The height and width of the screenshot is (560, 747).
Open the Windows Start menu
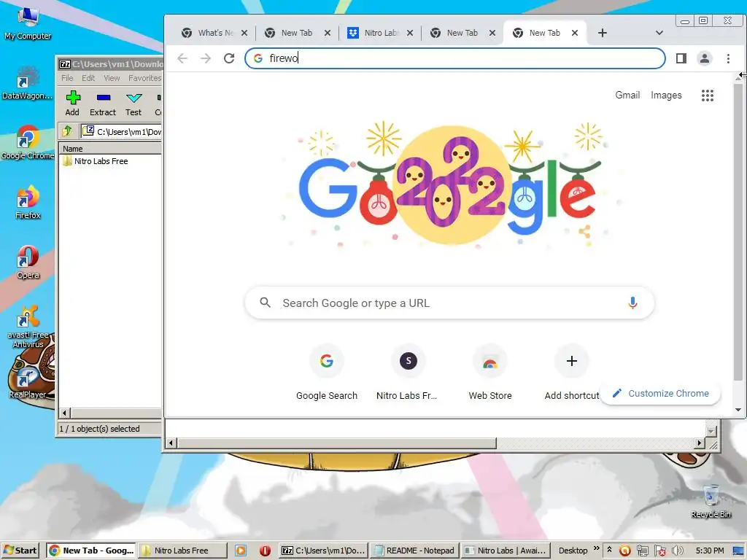click(x=20, y=551)
